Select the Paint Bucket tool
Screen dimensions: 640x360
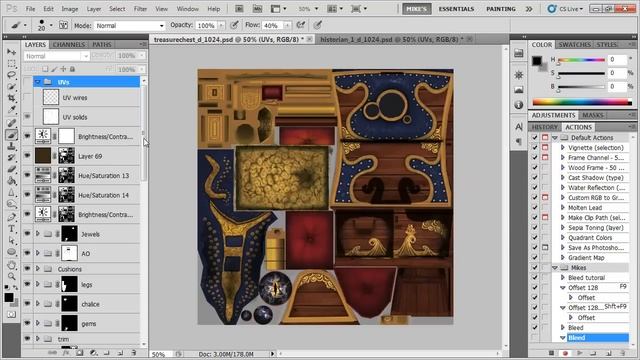(x=11, y=180)
